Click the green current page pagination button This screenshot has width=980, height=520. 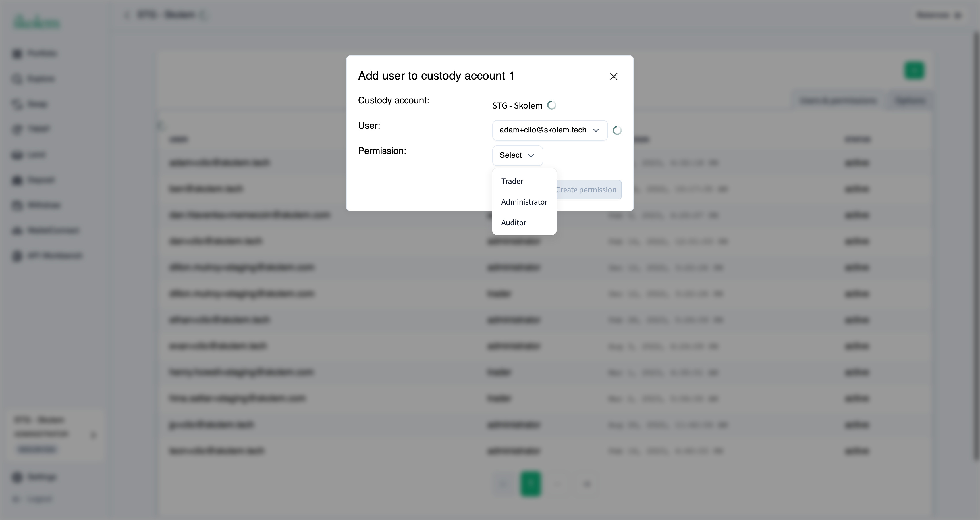tap(530, 484)
